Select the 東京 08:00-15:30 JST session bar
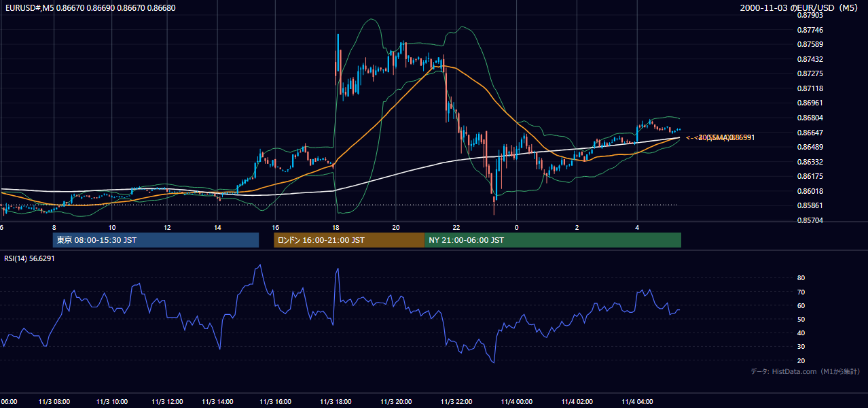 point(156,240)
